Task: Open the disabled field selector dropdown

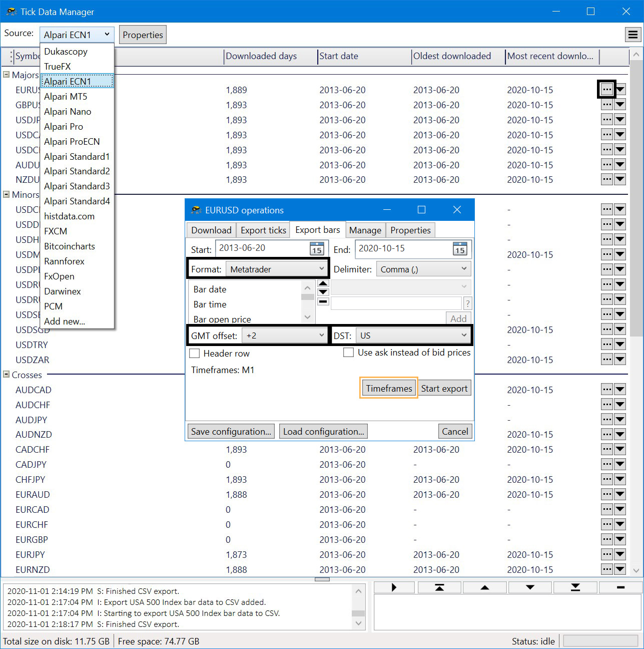Action: (401, 287)
